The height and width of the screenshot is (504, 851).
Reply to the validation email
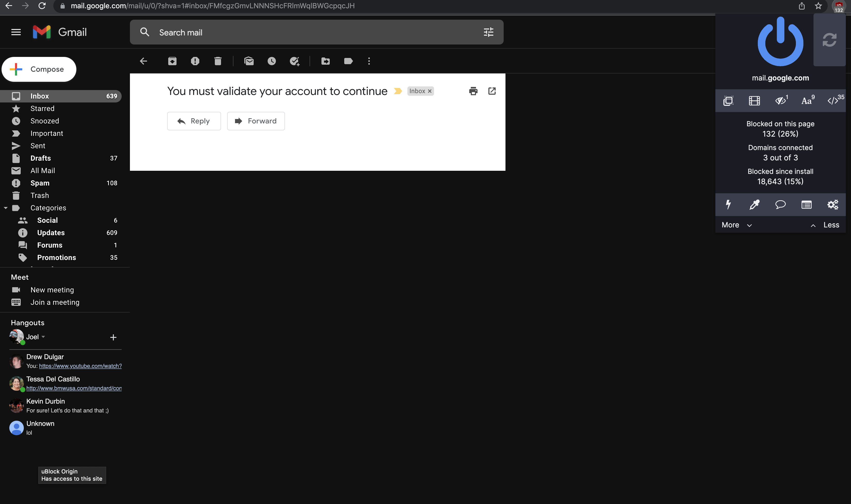tap(194, 121)
